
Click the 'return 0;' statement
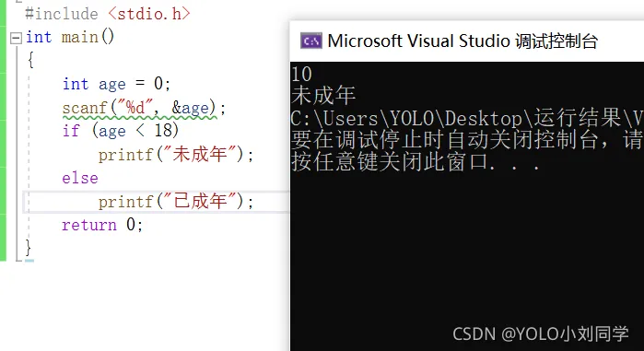click(102, 225)
